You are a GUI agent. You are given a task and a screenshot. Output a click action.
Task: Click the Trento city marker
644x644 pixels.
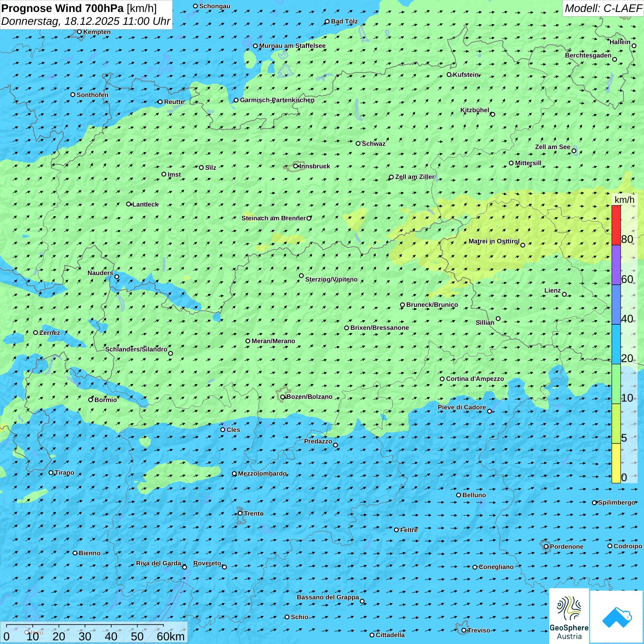[x=240, y=513]
